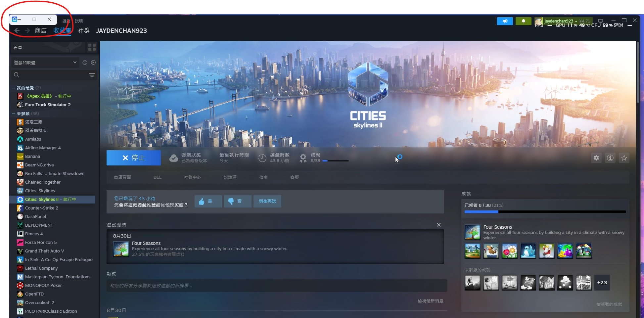Click the achievements progress bar 已解鎖 8/38
Screen dimensions: 644x318
545,211
